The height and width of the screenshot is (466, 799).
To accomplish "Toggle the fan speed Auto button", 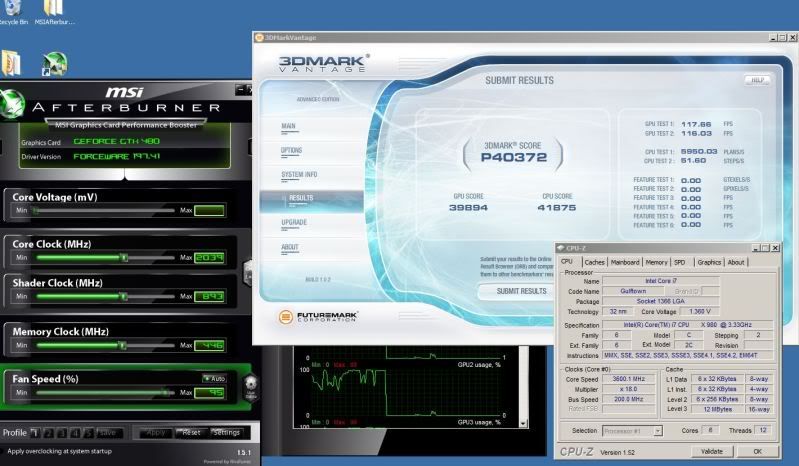I will click(215, 378).
